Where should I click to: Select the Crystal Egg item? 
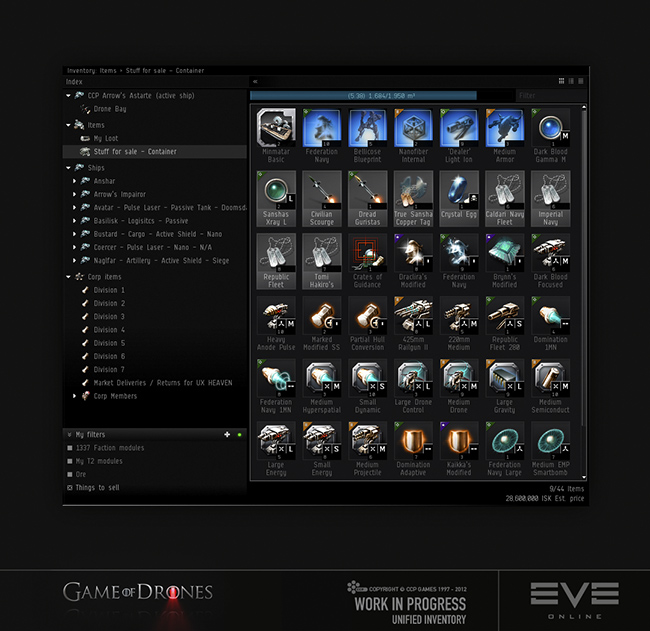pyautogui.click(x=459, y=190)
